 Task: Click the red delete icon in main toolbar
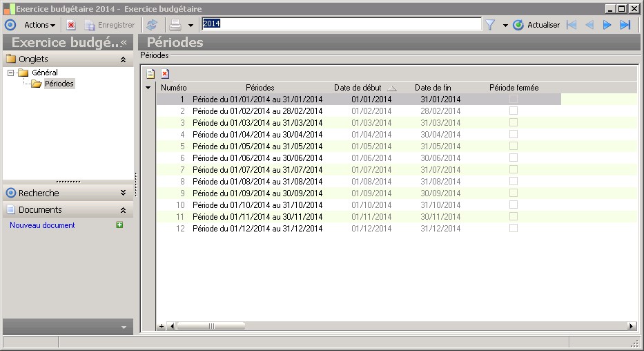[x=71, y=25]
